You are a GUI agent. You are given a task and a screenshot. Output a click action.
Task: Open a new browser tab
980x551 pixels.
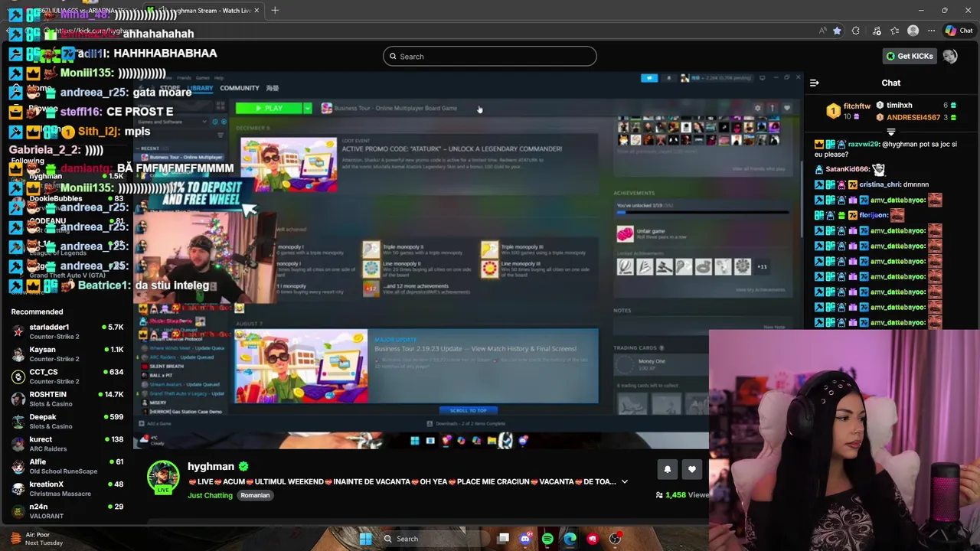click(x=275, y=10)
